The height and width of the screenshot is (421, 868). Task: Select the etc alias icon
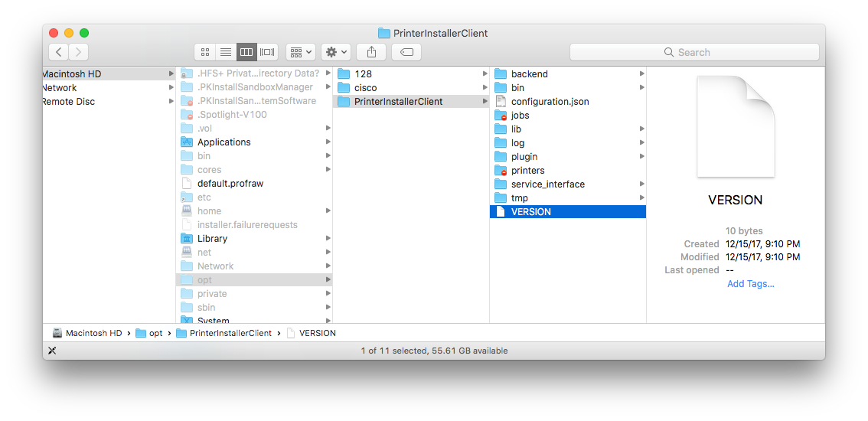pyautogui.click(x=187, y=197)
